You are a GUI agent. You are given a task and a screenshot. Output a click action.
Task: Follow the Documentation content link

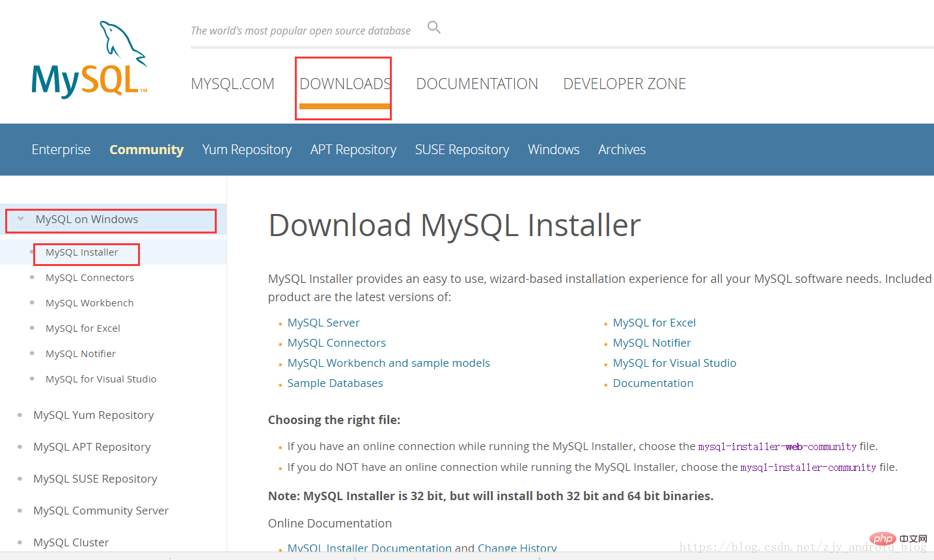point(653,383)
